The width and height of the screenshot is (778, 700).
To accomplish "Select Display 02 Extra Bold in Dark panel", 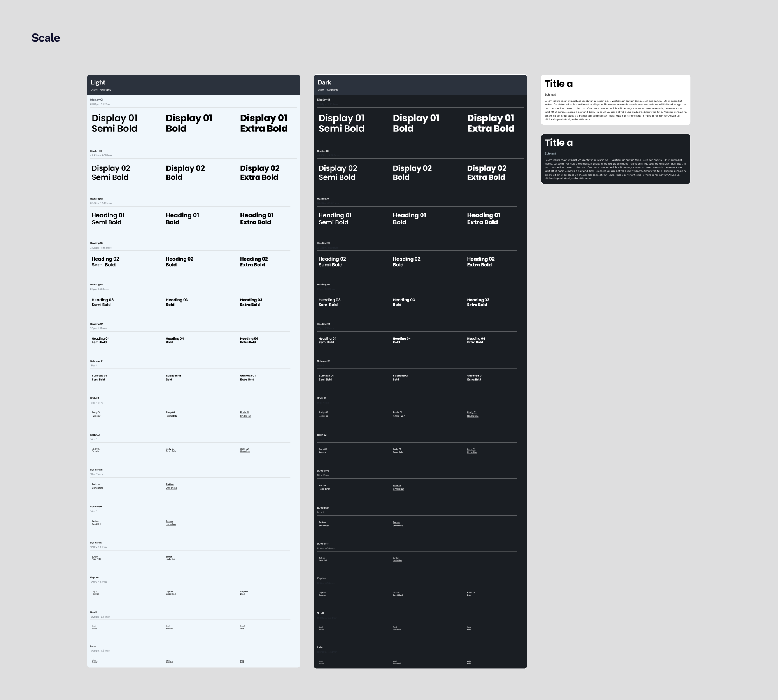I will [x=487, y=173].
